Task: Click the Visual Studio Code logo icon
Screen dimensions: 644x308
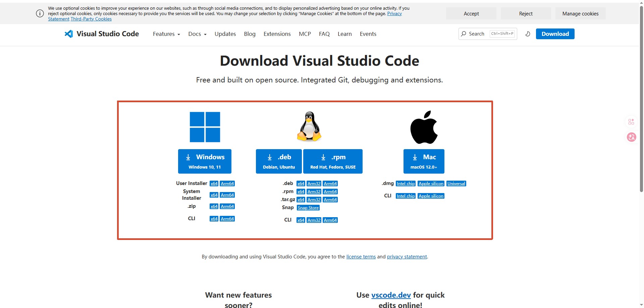Action: pyautogui.click(x=69, y=34)
